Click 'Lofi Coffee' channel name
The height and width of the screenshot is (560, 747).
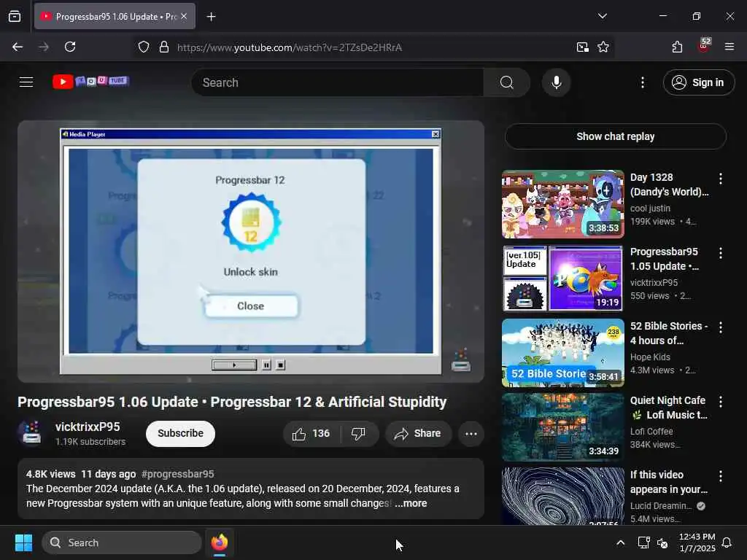651,432
